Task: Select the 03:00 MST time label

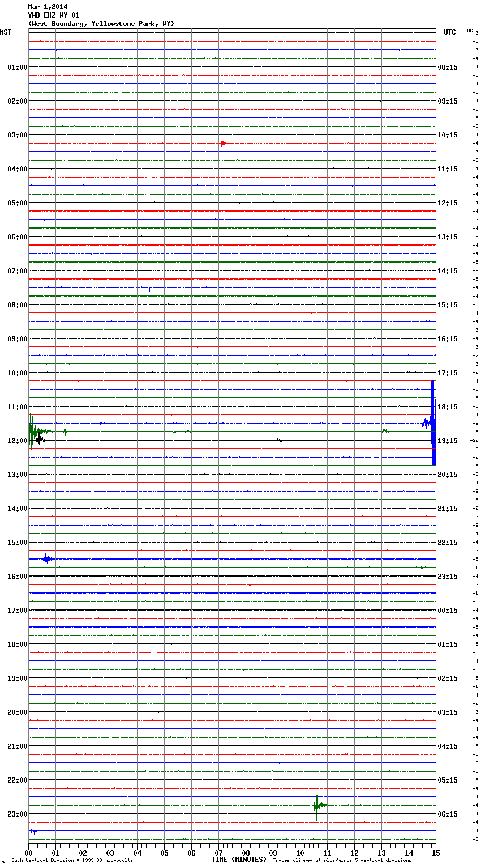Action: coord(18,135)
